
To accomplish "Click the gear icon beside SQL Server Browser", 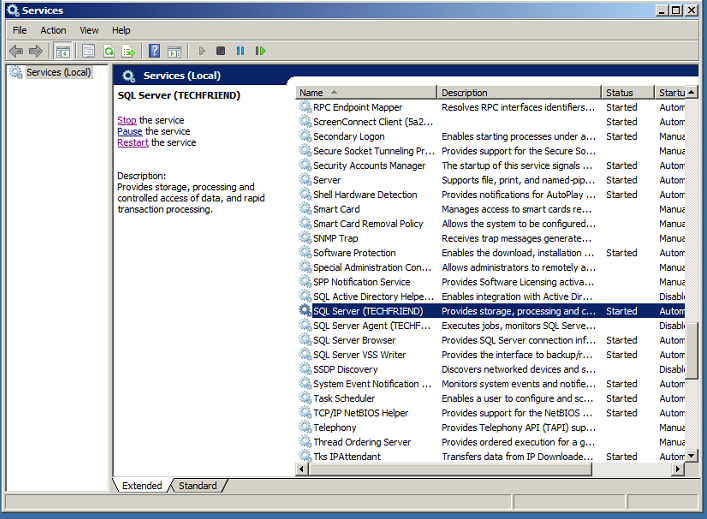I will [x=305, y=340].
